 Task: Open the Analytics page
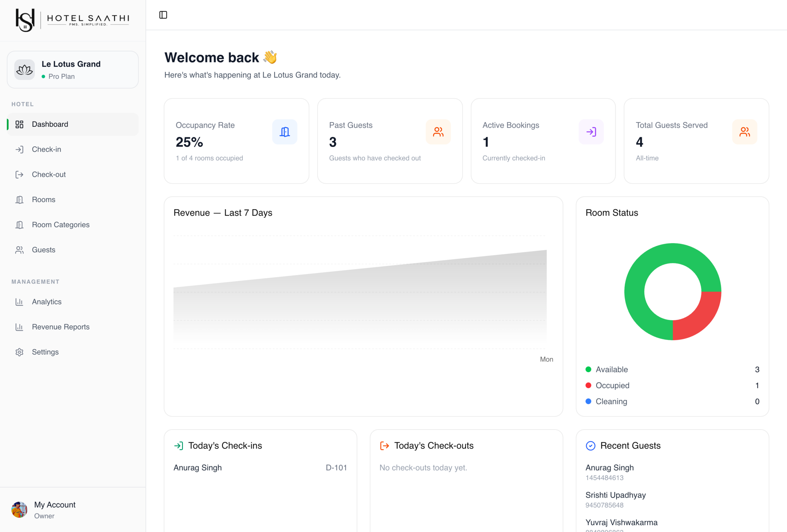pyautogui.click(x=73, y=302)
